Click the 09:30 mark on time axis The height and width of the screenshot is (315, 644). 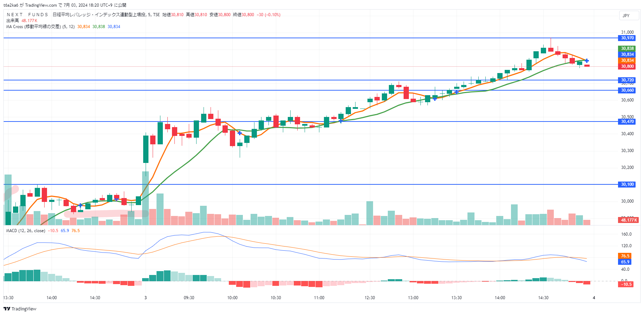coord(189,298)
